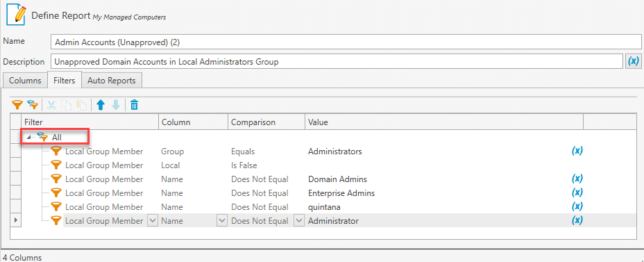Click the funnel icon of the Domain Admins row
The width and height of the screenshot is (644, 262).
[56, 179]
